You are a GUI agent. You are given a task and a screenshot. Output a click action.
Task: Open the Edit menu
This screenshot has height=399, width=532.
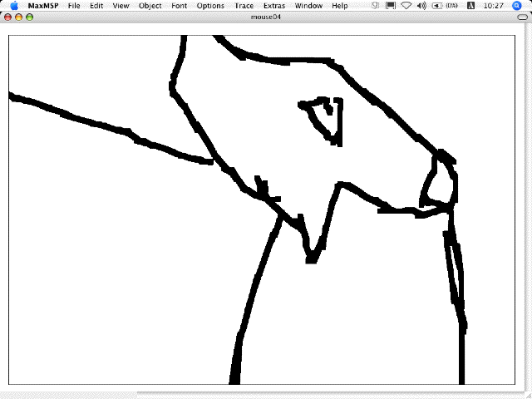96,6
